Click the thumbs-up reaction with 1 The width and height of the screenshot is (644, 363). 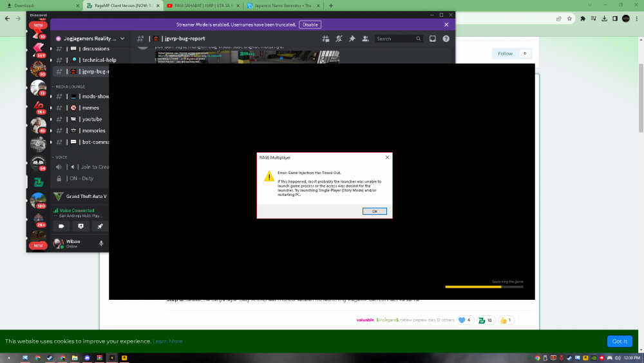506,320
